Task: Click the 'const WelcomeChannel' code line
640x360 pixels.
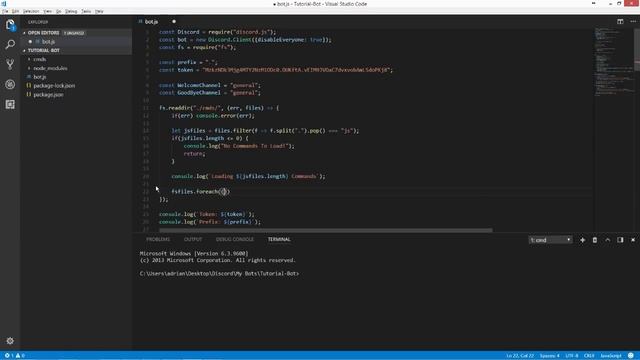Action: click(210, 85)
